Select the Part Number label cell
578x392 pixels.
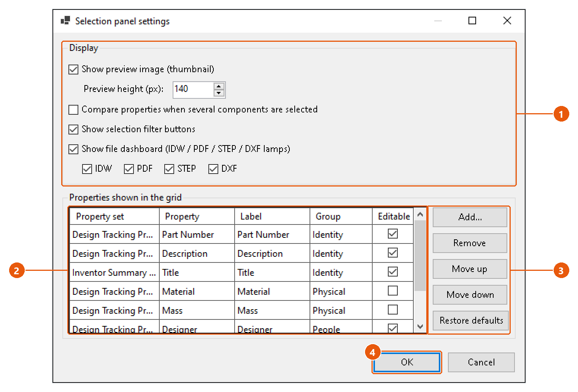[x=272, y=234]
